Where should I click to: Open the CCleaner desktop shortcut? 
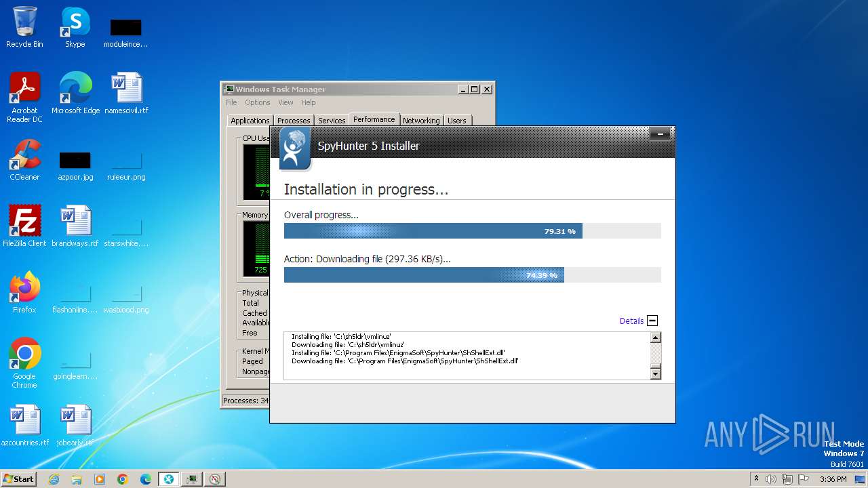click(x=24, y=160)
